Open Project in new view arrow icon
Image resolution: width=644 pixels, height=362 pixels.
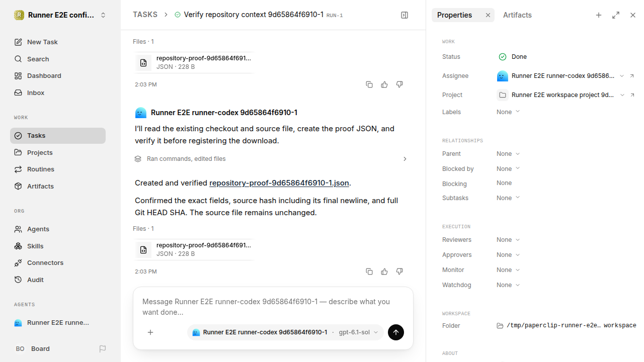point(632,95)
